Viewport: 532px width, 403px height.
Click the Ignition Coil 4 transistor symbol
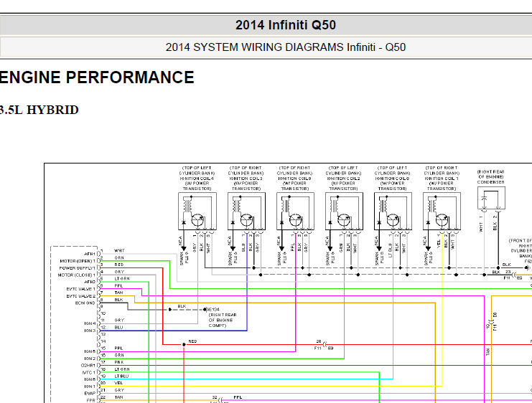[x=197, y=220]
